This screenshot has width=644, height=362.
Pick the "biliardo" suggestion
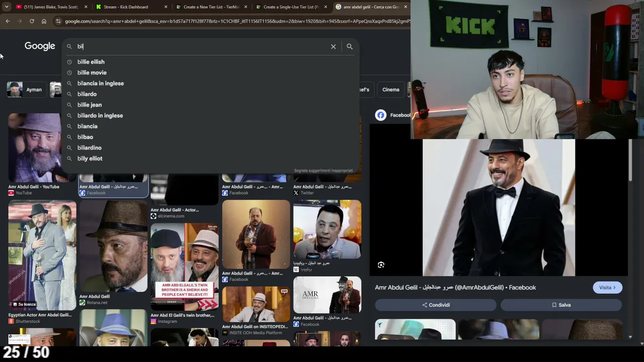[x=210, y=94]
